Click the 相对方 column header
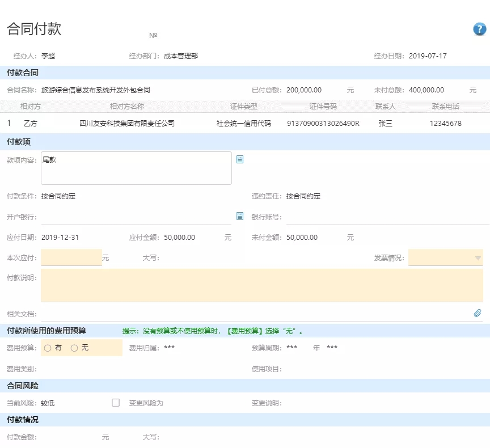 click(x=30, y=107)
